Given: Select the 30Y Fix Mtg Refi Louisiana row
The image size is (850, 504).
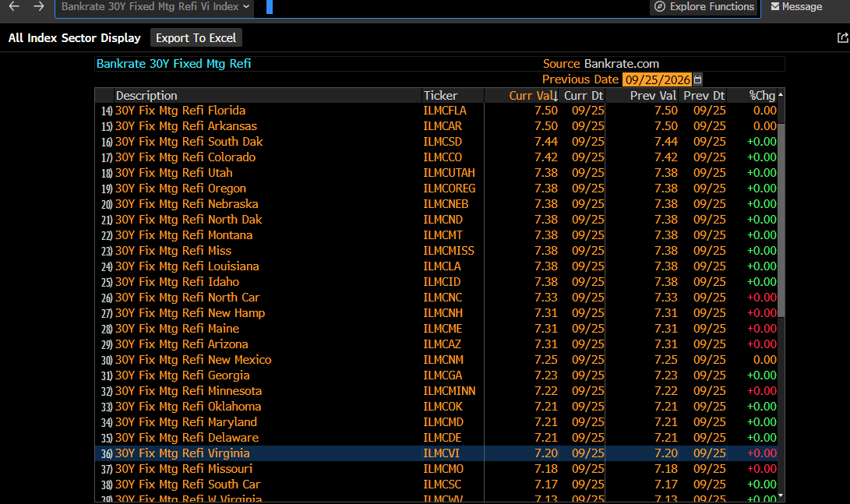Looking at the screenshot, I should point(436,266).
